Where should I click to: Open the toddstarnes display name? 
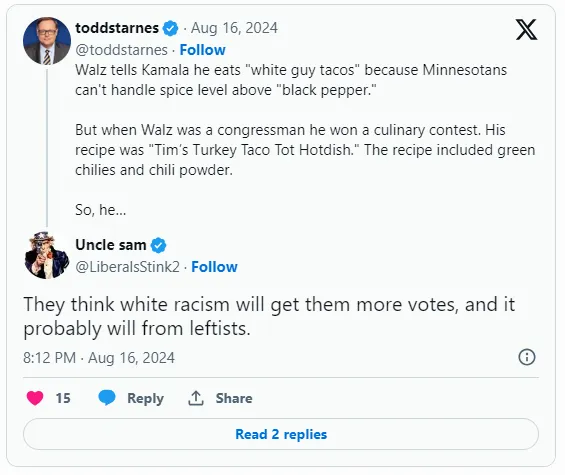click(x=117, y=28)
